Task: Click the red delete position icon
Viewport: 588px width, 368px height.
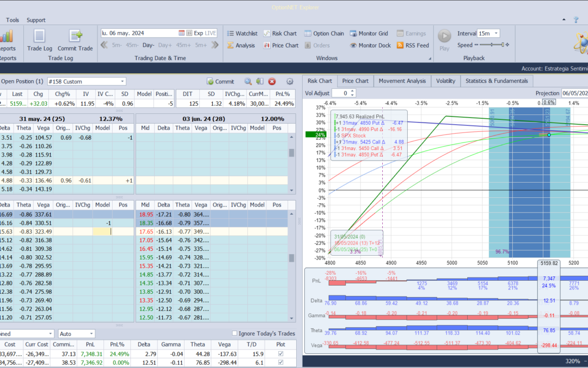Action: (272, 81)
